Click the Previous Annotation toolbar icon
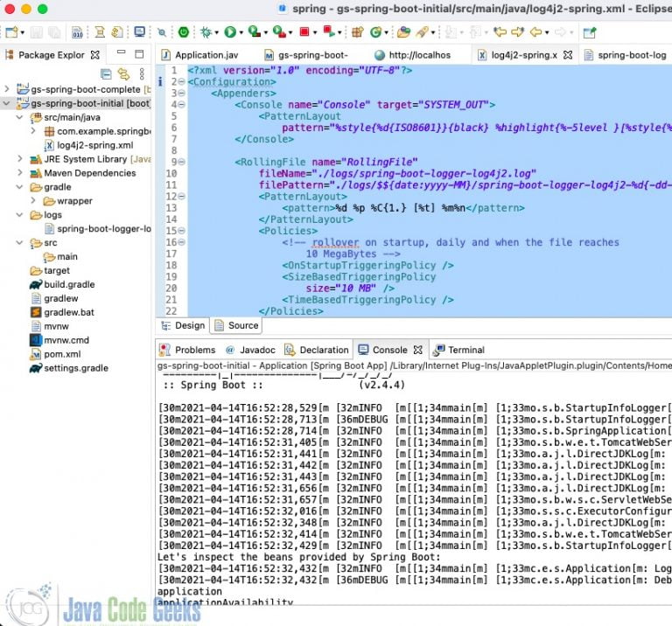 [476, 32]
